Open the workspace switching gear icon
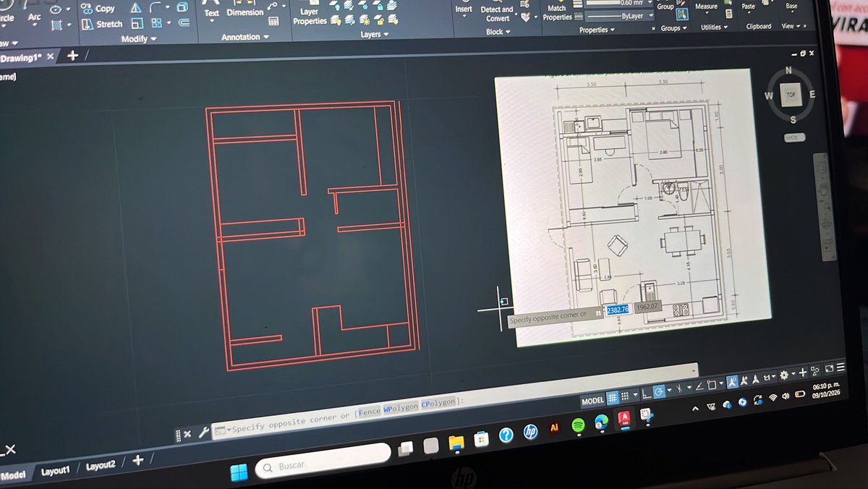868x489 pixels. click(x=784, y=375)
